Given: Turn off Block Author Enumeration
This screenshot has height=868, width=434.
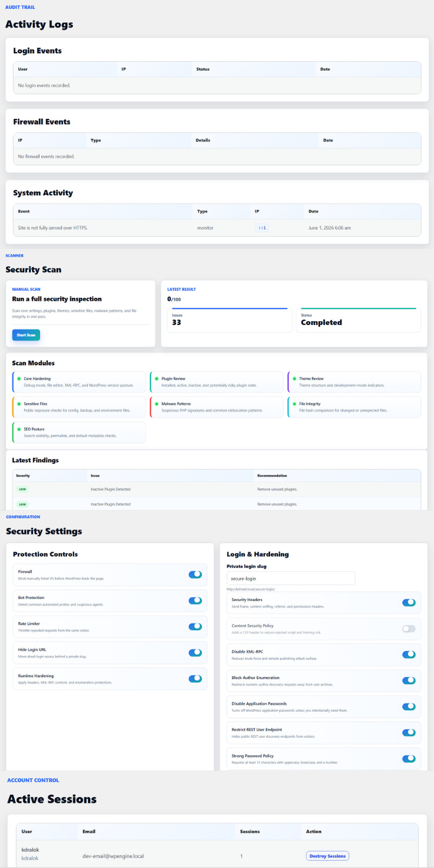Looking at the screenshot, I should click(409, 680).
